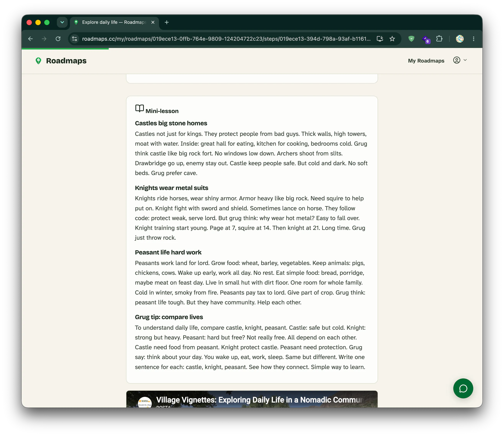This screenshot has width=504, height=436.
Task: Open My Roadmaps
Action: point(426,61)
